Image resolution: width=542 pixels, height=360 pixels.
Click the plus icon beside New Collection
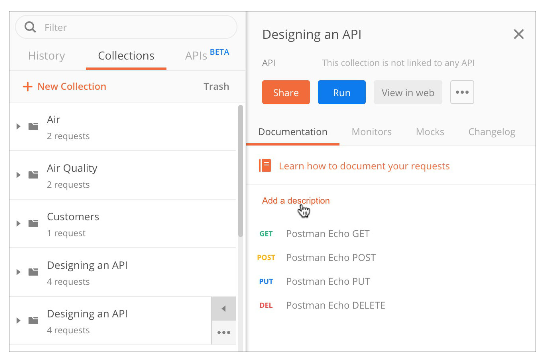pyautogui.click(x=27, y=86)
